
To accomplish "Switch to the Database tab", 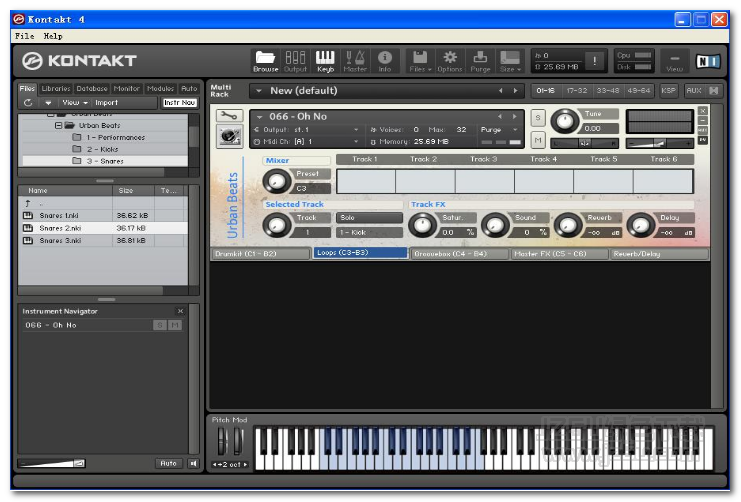I will click(92, 88).
